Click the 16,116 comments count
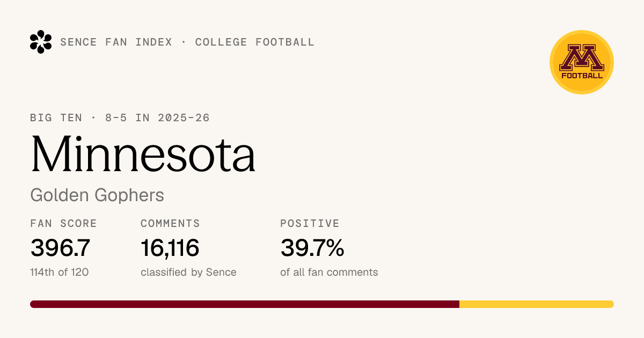Screen dimensions: 644x338 pyautogui.click(x=170, y=248)
